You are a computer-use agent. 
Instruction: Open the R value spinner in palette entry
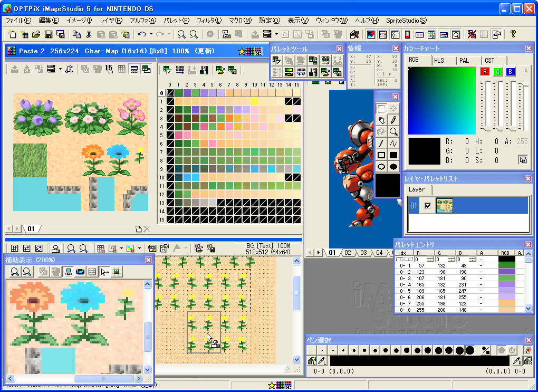(x=429, y=259)
